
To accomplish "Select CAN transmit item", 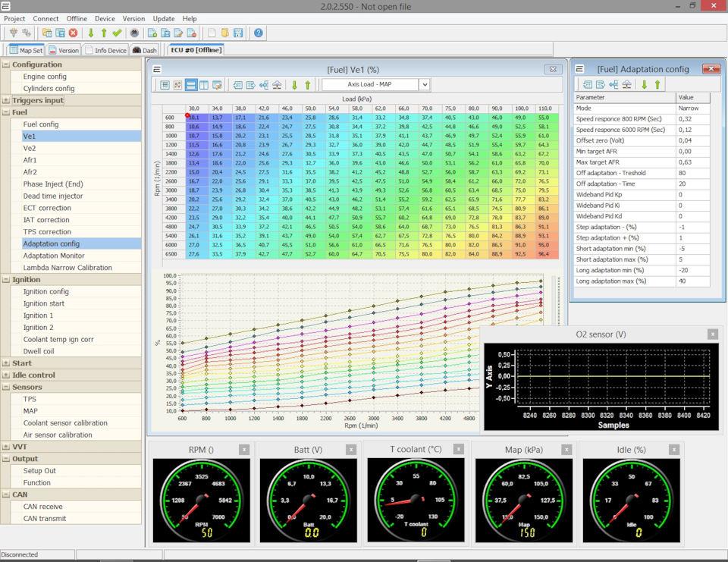I will (x=45, y=519).
